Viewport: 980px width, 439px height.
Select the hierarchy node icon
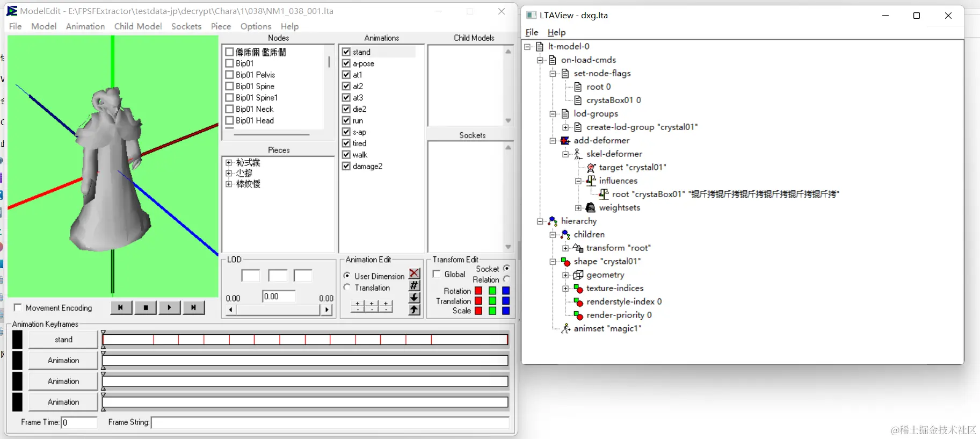point(552,221)
